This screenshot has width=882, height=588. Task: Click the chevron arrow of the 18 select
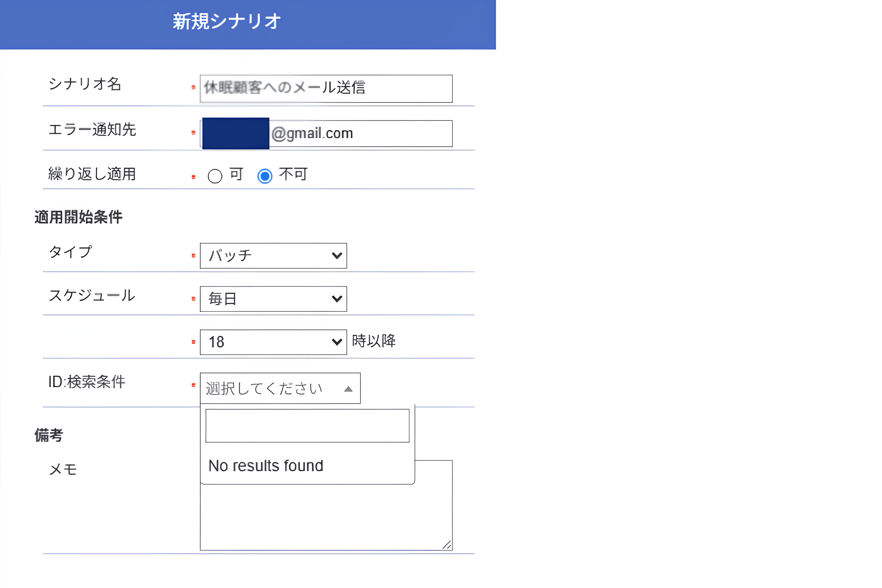click(x=337, y=342)
